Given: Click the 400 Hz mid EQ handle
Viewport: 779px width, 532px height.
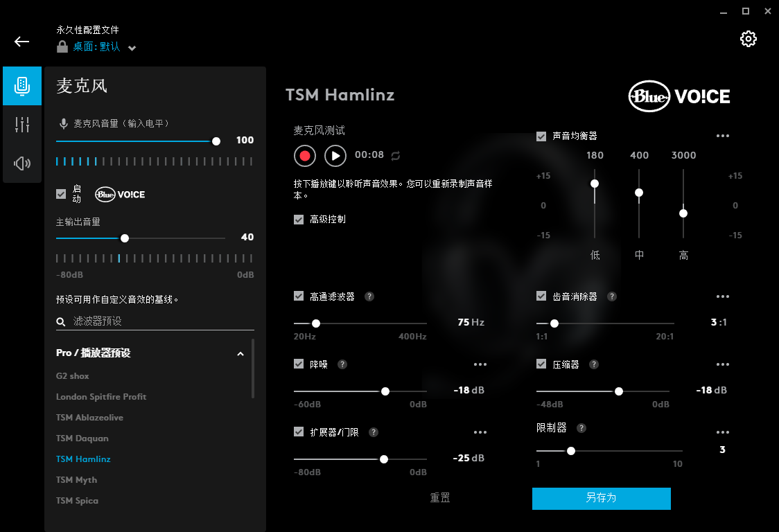Looking at the screenshot, I should pyautogui.click(x=639, y=193).
